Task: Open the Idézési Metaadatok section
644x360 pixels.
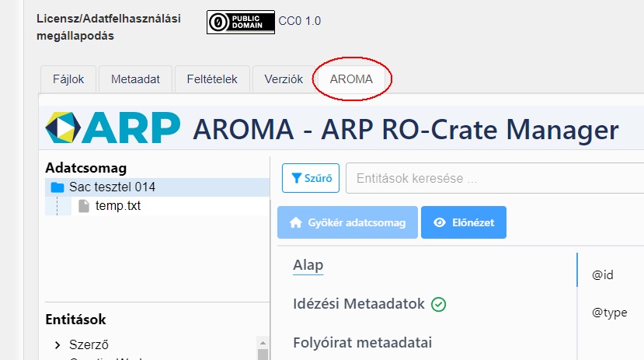Action: pos(359,304)
